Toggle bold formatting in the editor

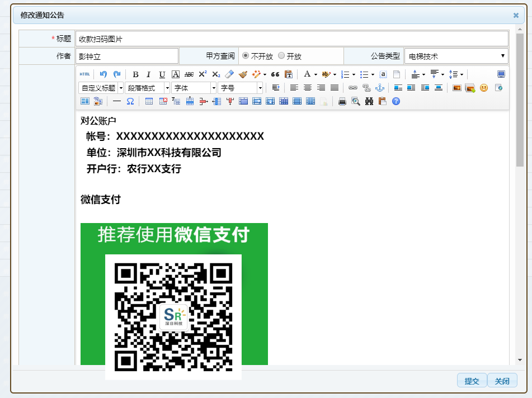coord(135,74)
